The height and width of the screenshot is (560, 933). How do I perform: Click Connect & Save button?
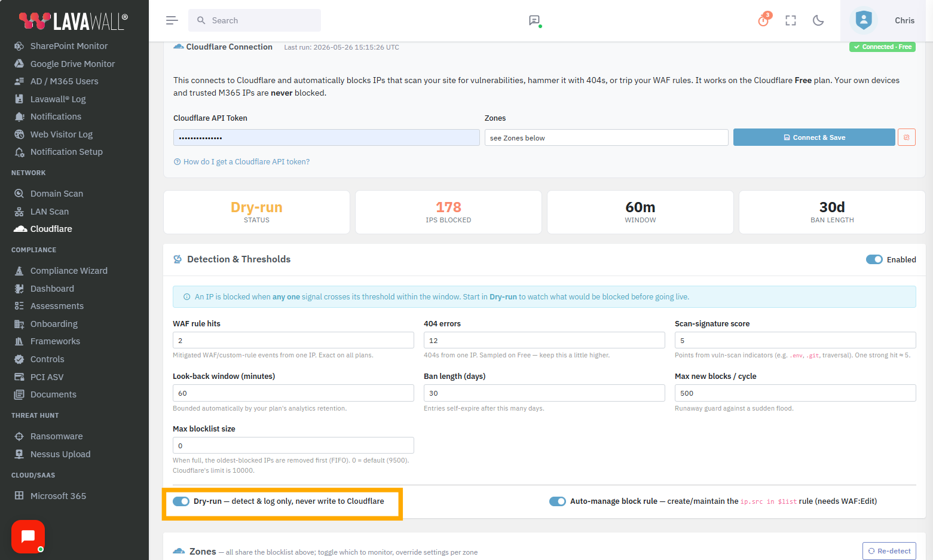click(814, 137)
